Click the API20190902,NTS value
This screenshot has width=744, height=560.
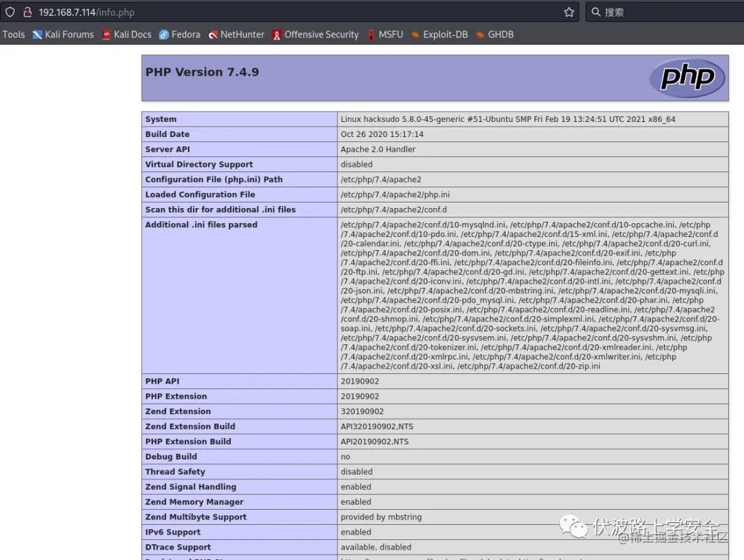pyautogui.click(x=374, y=442)
